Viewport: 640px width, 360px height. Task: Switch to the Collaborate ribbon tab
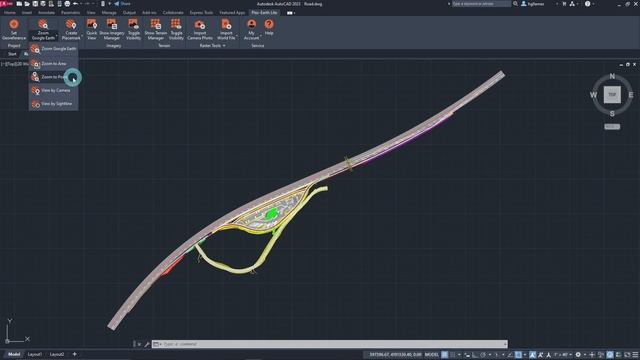(x=173, y=13)
